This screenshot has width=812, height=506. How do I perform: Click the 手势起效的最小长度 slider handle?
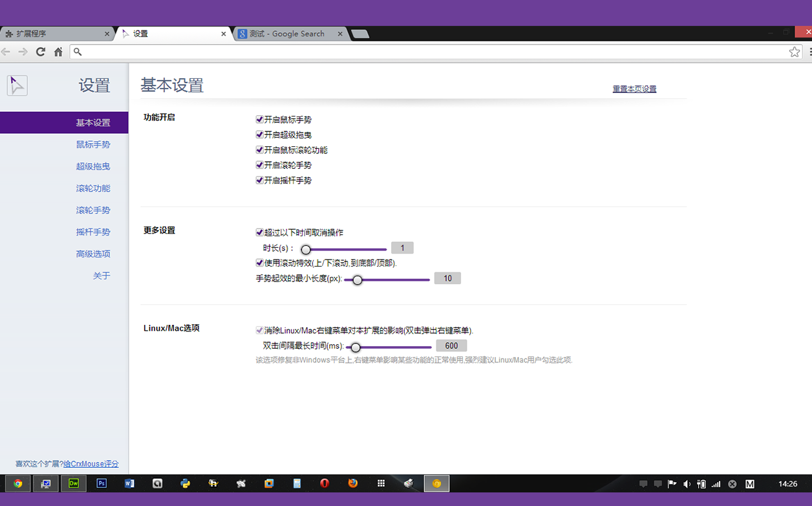pyautogui.click(x=357, y=280)
